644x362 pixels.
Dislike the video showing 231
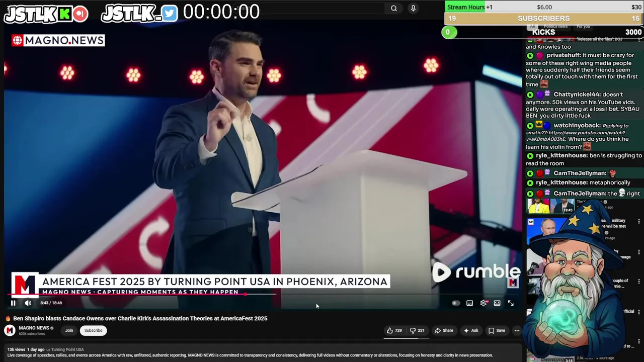[x=417, y=330]
